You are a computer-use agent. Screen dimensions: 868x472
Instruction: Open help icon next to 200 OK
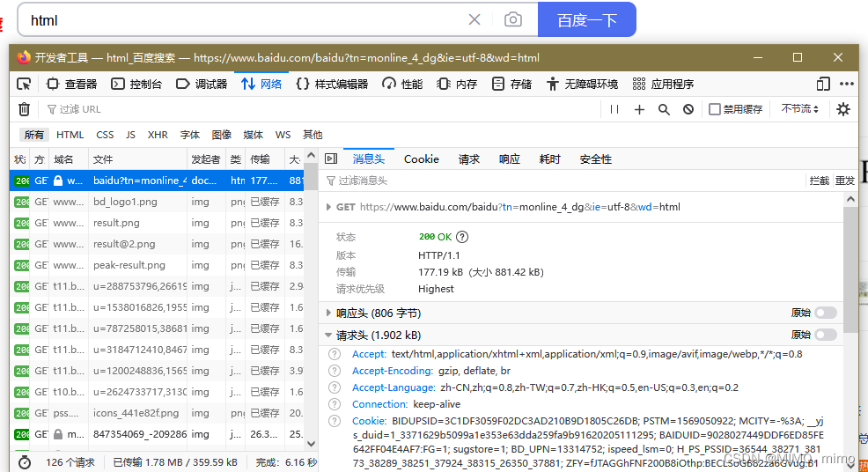click(x=462, y=237)
